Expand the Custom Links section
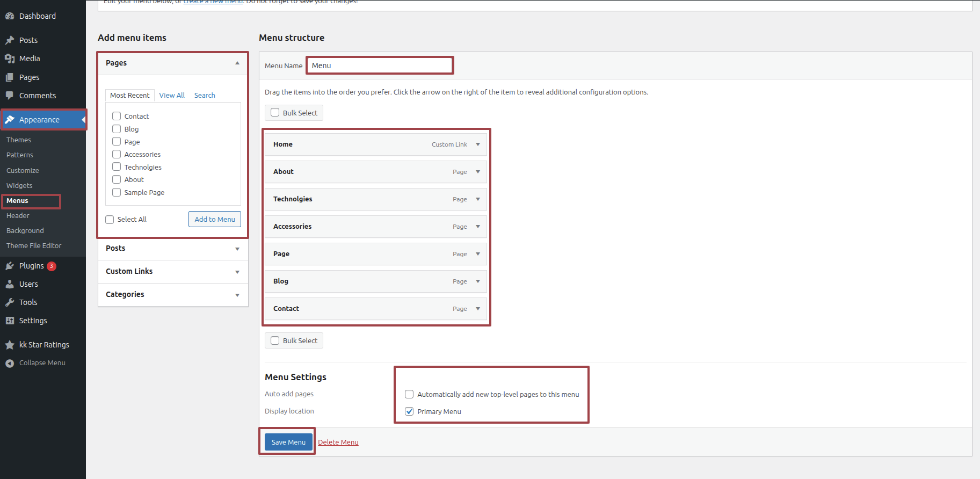Viewport: 980px width, 479px height. [x=237, y=272]
